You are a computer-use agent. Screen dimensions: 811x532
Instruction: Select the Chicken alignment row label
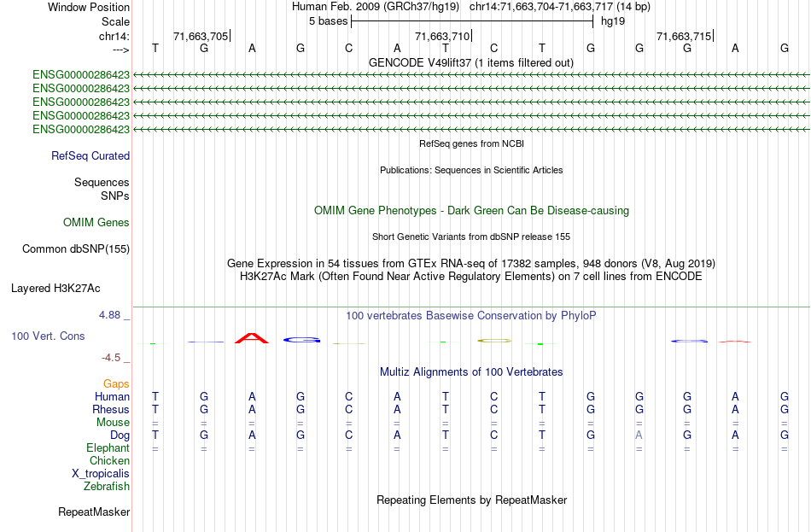pos(109,460)
